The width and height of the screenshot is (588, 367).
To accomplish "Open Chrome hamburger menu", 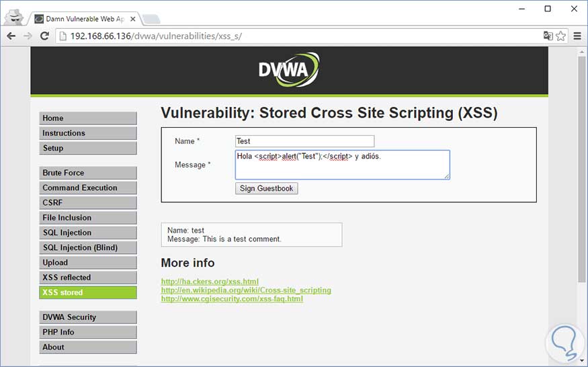I will (x=577, y=36).
